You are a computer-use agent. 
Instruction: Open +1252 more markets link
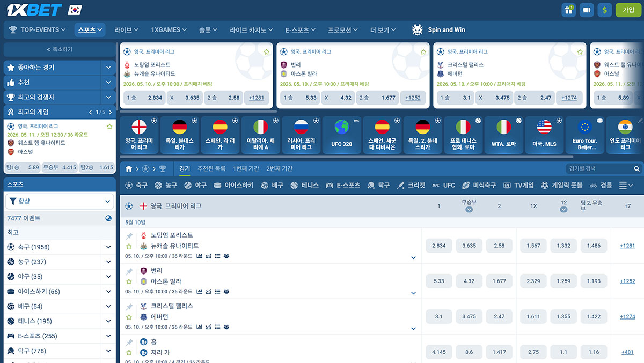point(627,281)
